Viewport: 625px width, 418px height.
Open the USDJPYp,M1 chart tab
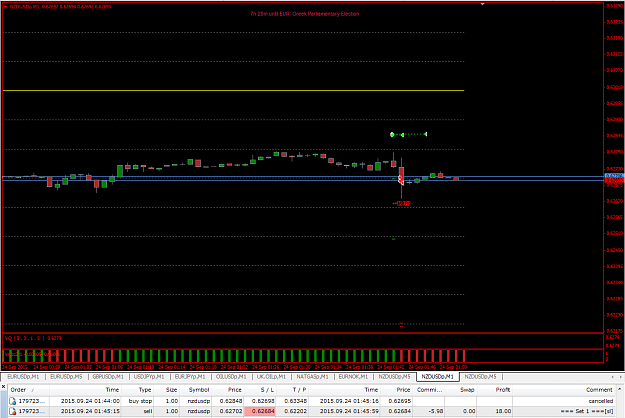[149, 377]
